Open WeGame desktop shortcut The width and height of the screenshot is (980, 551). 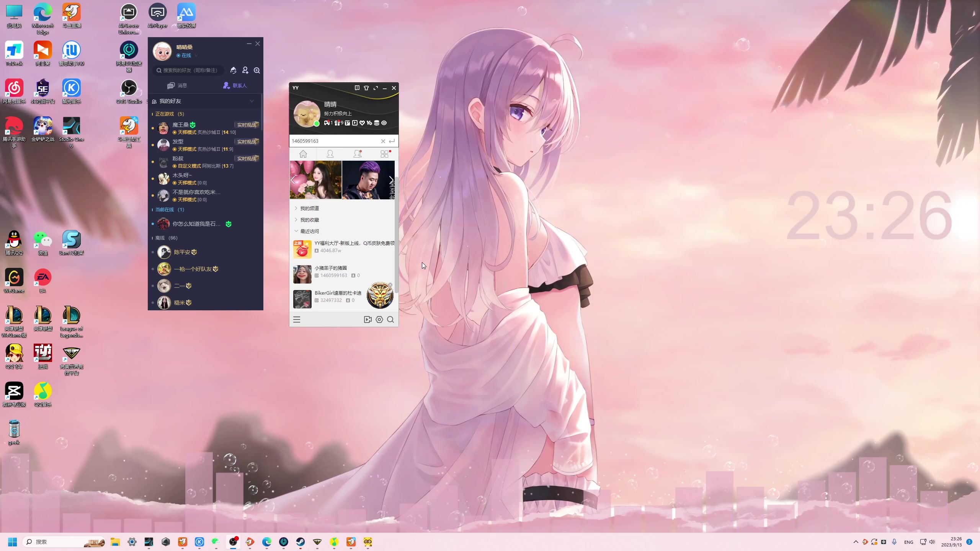click(14, 281)
